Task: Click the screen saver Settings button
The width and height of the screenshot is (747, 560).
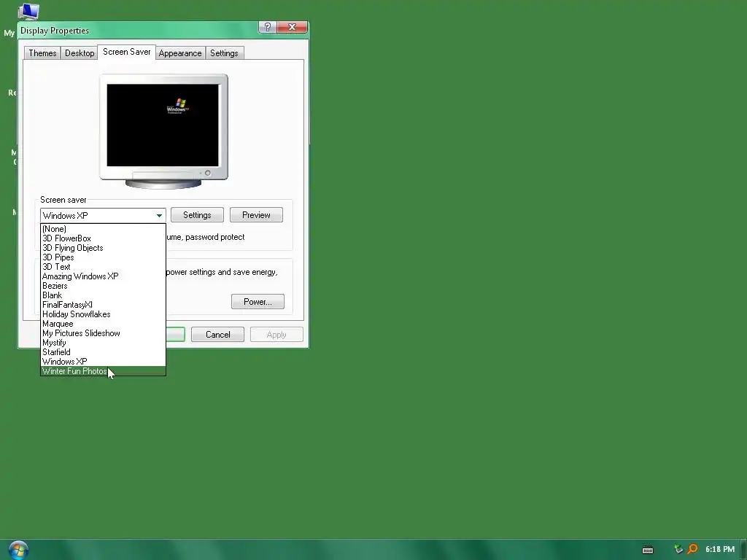Action: (x=197, y=215)
